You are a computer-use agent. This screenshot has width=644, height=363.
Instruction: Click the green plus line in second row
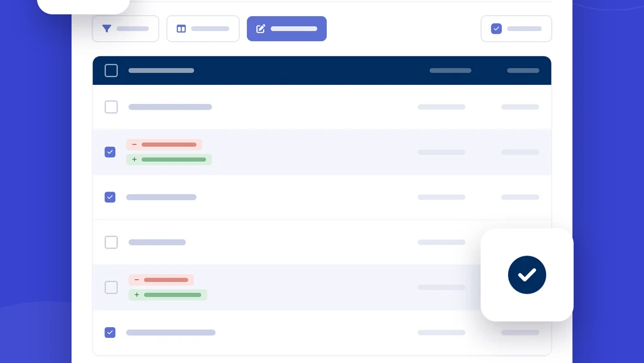(169, 159)
